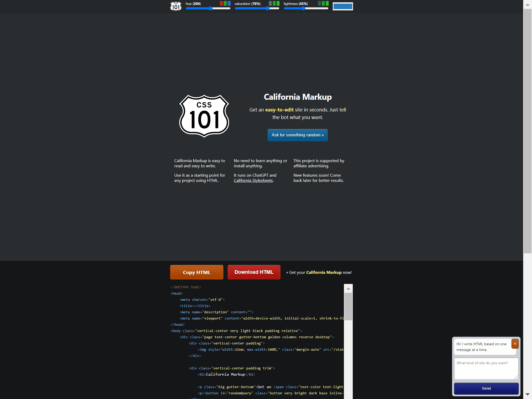Screen dimensions: 532x399
Task: Pick the bright green saturation preset swatch
Action: click(278, 3)
